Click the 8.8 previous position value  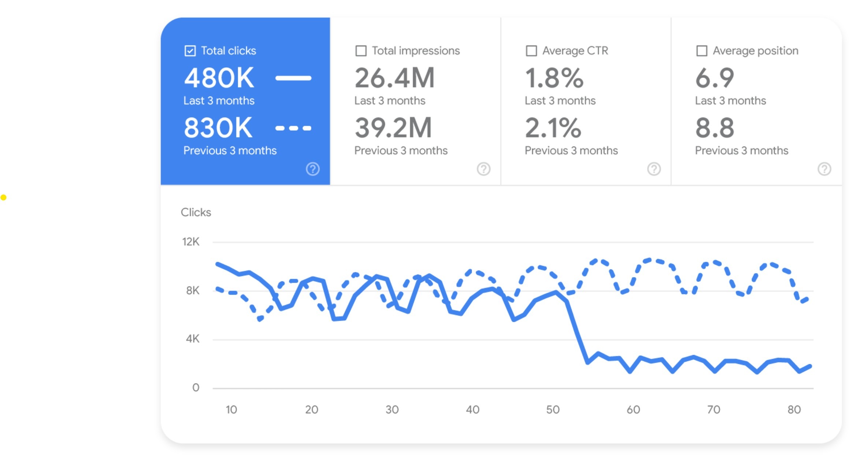pos(714,127)
